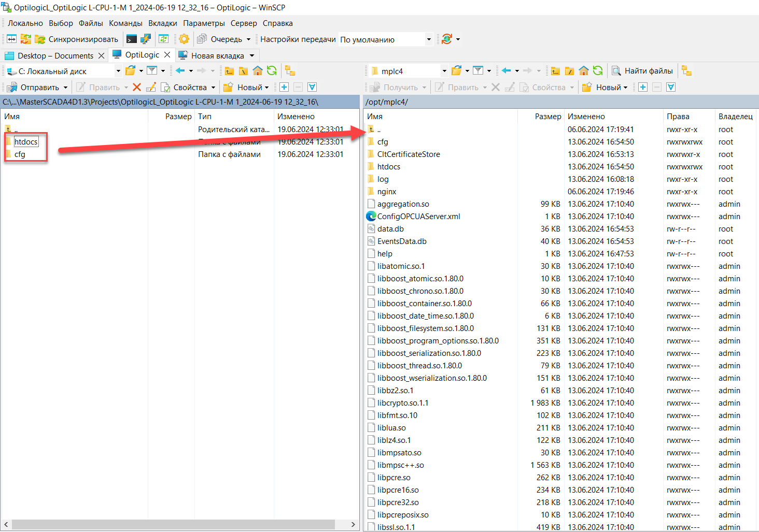Delete selected local file red X
The image size is (759, 532).
pos(137,87)
